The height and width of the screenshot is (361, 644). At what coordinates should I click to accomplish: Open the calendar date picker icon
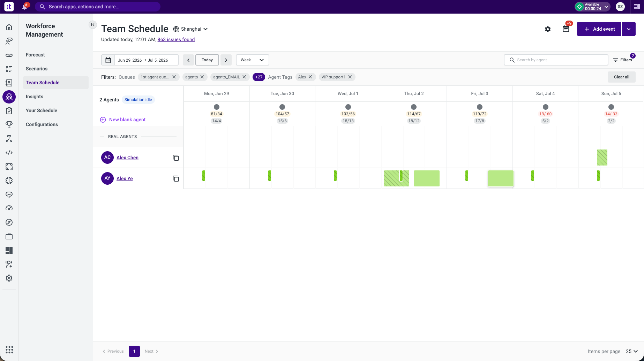coord(108,60)
